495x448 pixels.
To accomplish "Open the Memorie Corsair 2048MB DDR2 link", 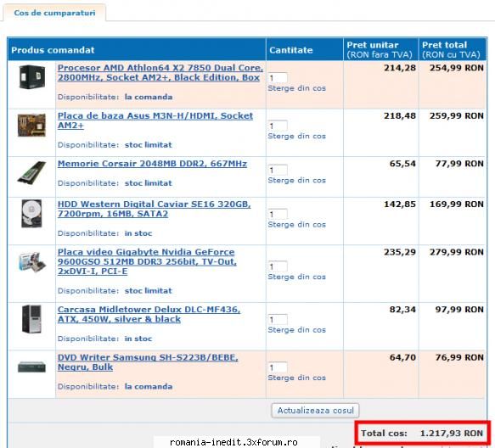I will [x=152, y=164].
